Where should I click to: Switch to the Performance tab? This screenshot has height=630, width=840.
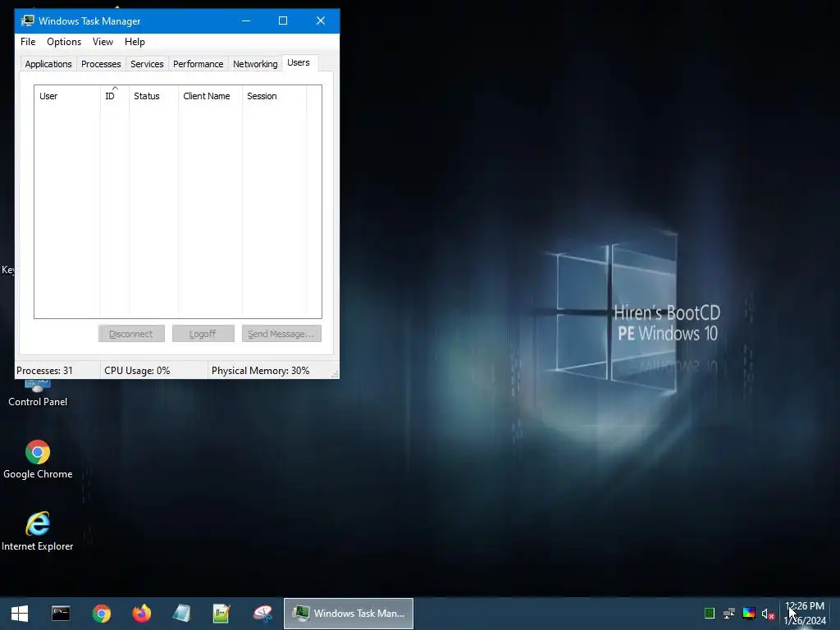click(x=198, y=64)
